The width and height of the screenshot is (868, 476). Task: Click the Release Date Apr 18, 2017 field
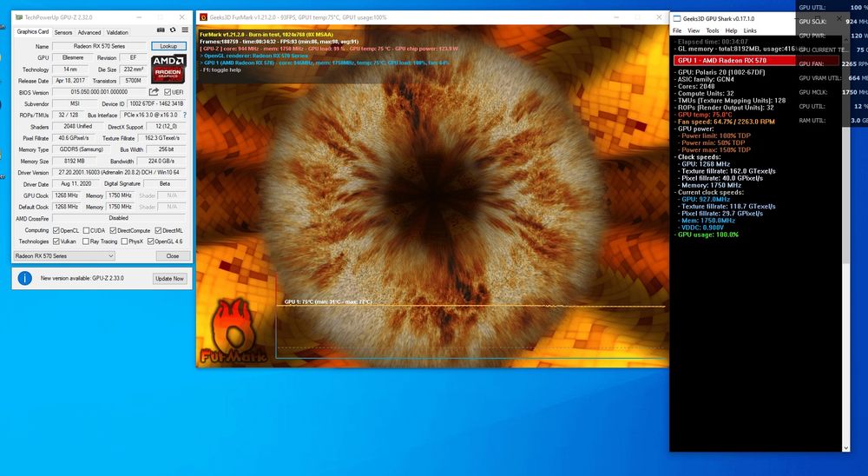(x=70, y=81)
